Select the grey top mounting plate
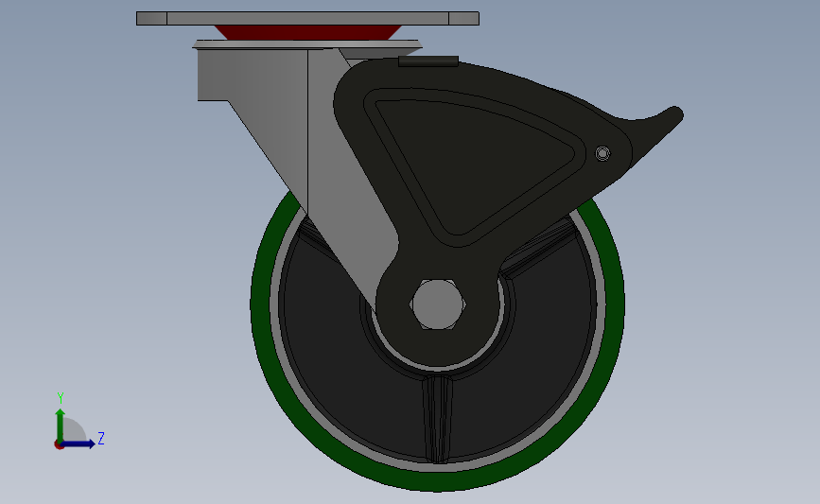 307,18
